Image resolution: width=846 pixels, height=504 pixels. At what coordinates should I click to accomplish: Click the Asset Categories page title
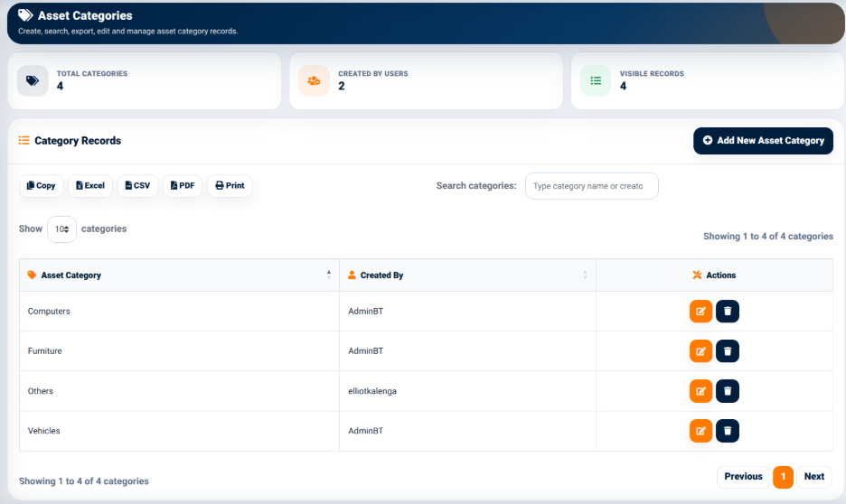click(85, 15)
